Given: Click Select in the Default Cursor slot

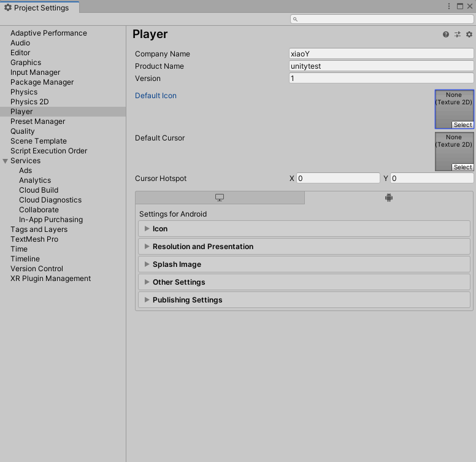Looking at the screenshot, I should tap(463, 167).
